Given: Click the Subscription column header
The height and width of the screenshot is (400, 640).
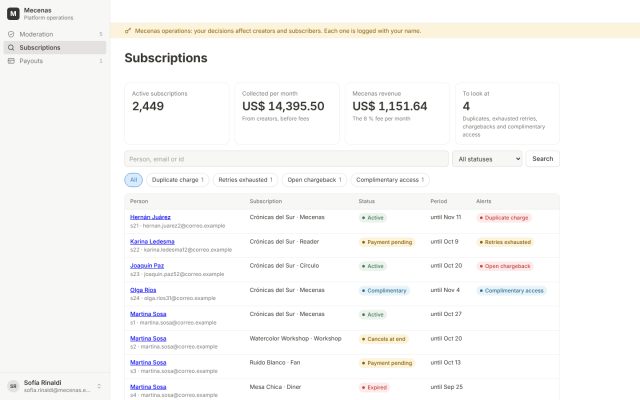Looking at the screenshot, I should (x=266, y=202).
